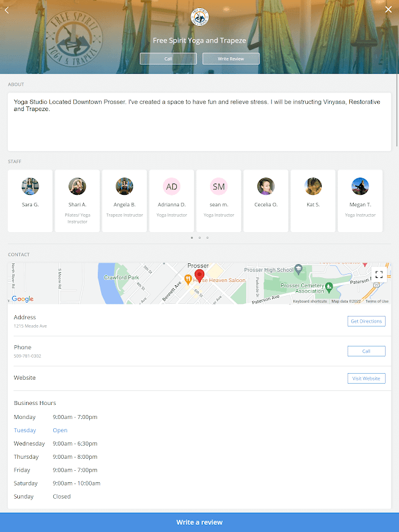Click the Write Review header button
The image size is (399, 532).
(231, 59)
